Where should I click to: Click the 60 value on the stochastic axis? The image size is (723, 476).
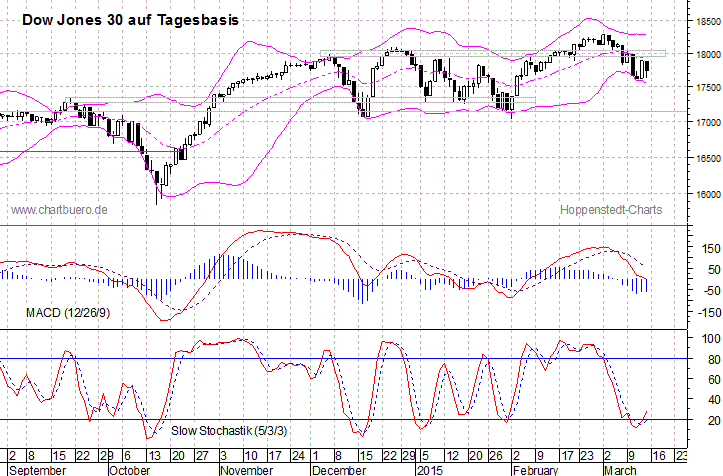point(714,380)
